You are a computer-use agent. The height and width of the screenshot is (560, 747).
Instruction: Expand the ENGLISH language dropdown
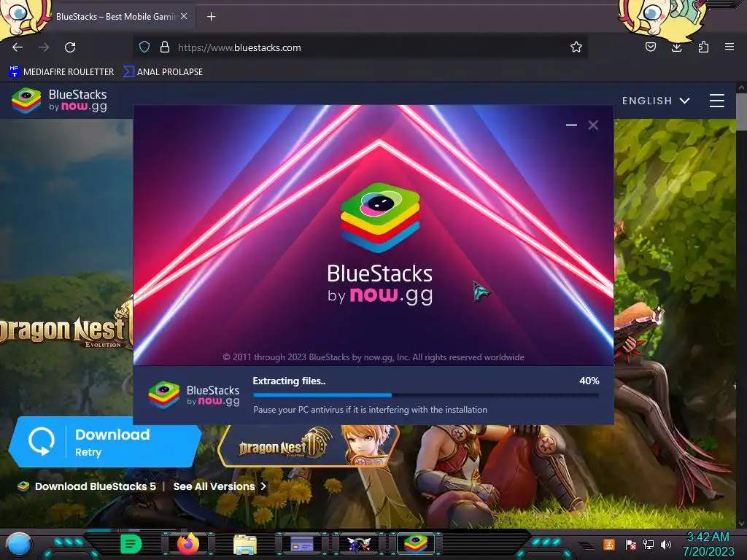(656, 101)
